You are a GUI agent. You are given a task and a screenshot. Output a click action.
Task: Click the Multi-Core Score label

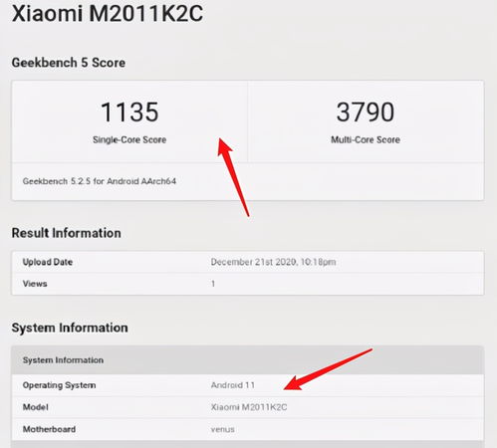click(366, 139)
